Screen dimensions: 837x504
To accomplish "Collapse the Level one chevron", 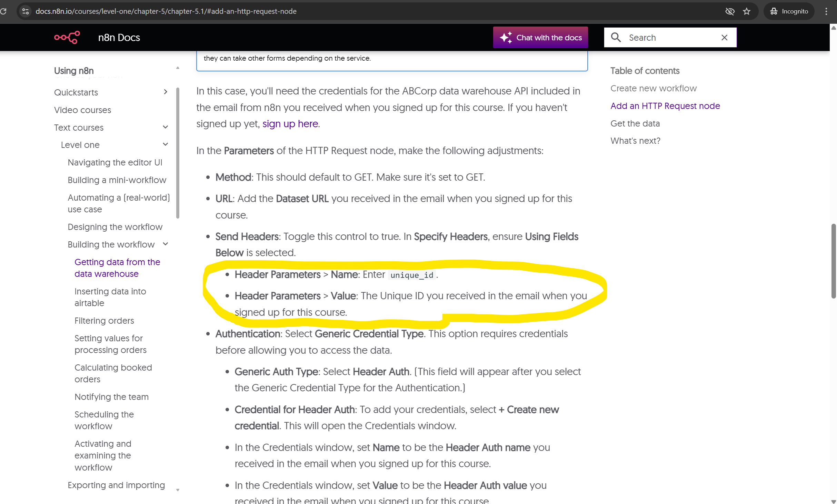I will click(166, 144).
